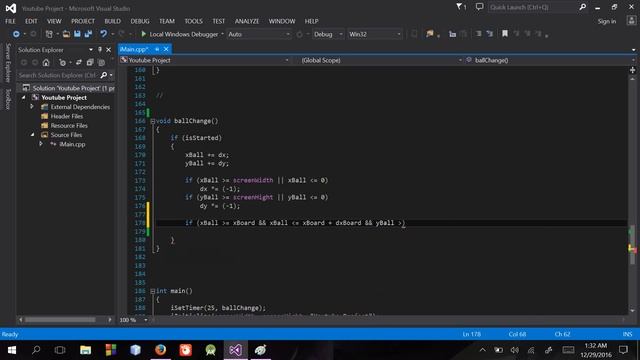Image resolution: width=640 pixels, height=360 pixels.
Task: Collapse the ballChange() function outline box
Action: (x=152, y=121)
